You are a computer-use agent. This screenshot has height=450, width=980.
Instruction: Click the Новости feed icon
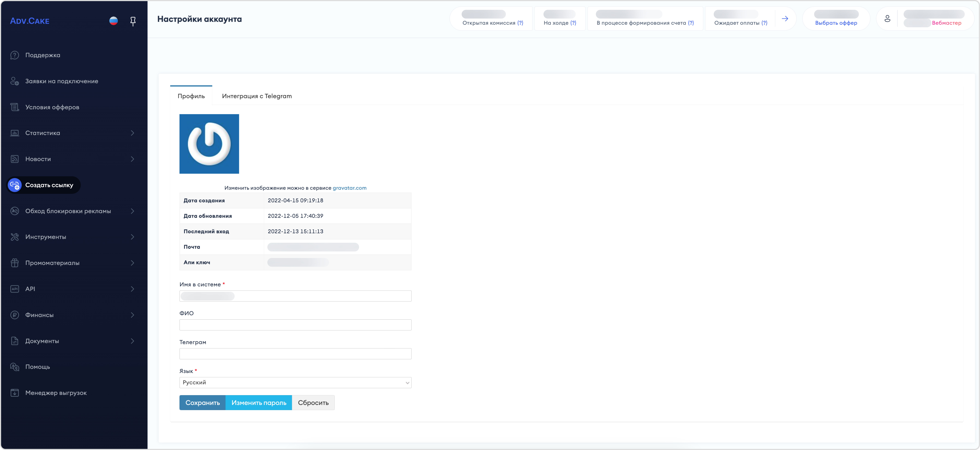tap(14, 159)
